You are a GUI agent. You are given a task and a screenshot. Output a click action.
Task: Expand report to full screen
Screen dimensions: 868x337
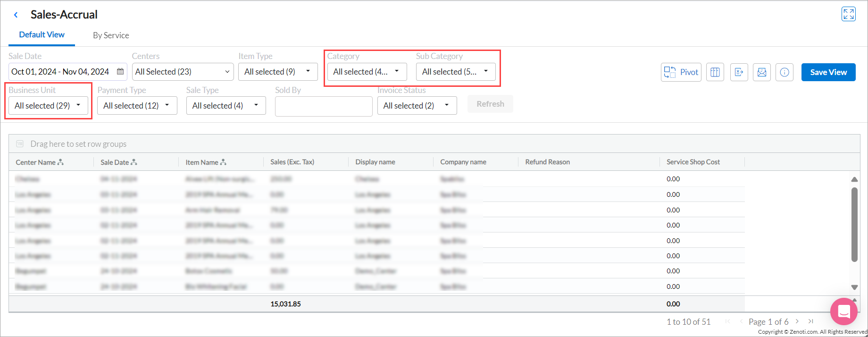point(848,14)
